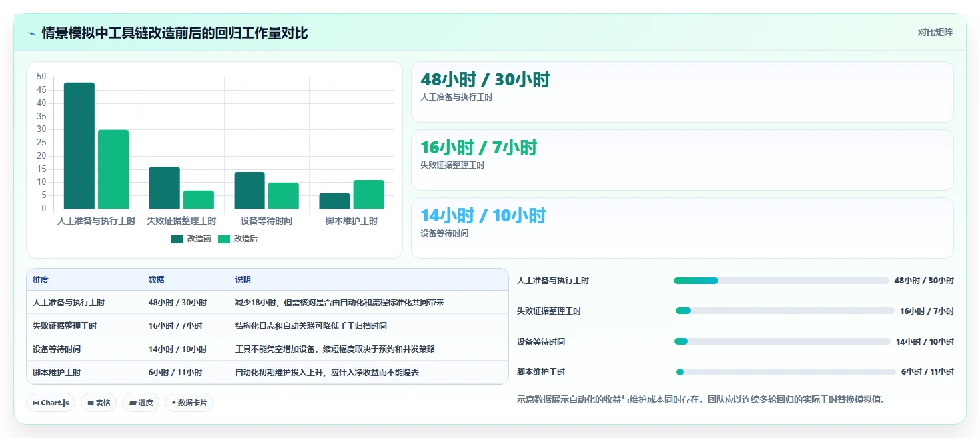Click progress list label 脚本维护工时
980x438 pixels.
point(541,372)
